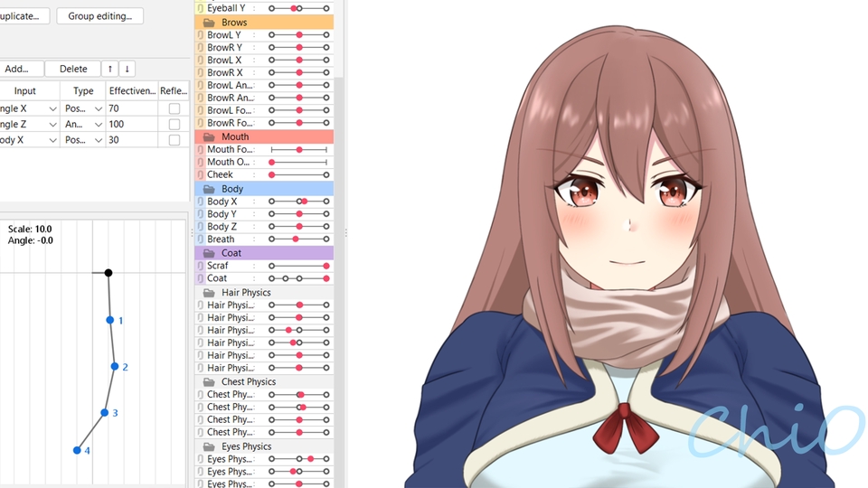The width and height of the screenshot is (868, 488).
Task: Click the Delete button
Action: click(x=73, y=69)
